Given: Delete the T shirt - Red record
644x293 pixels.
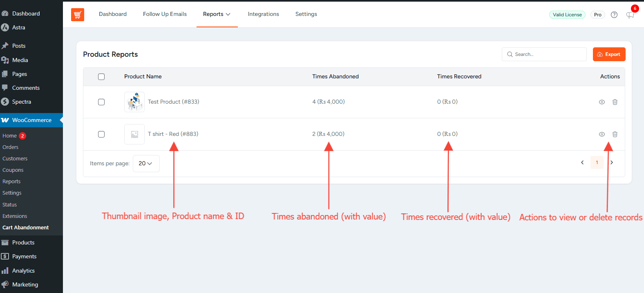Looking at the screenshot, I should click(x=615, y=134).
